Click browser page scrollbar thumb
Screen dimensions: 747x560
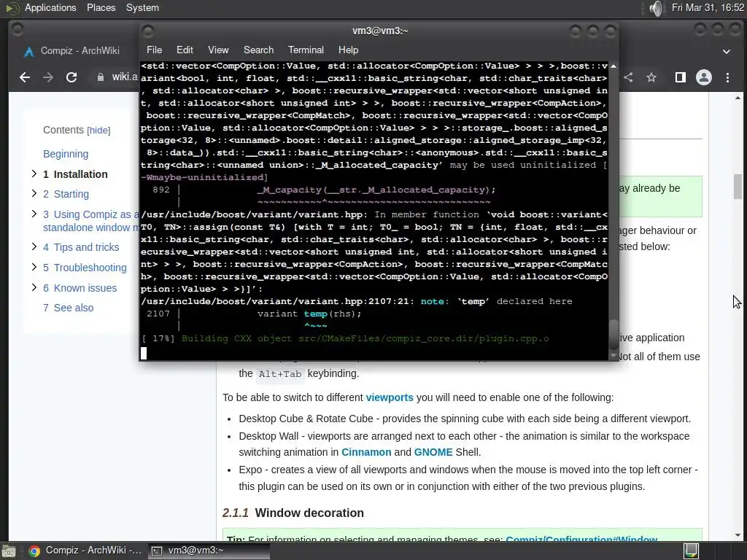click(738, 187)
